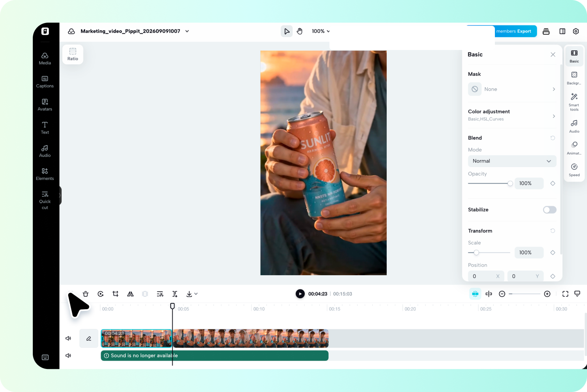Click the cloud save status icon
This screenshot has height=392, width=587.
click(x=71, y=31)
